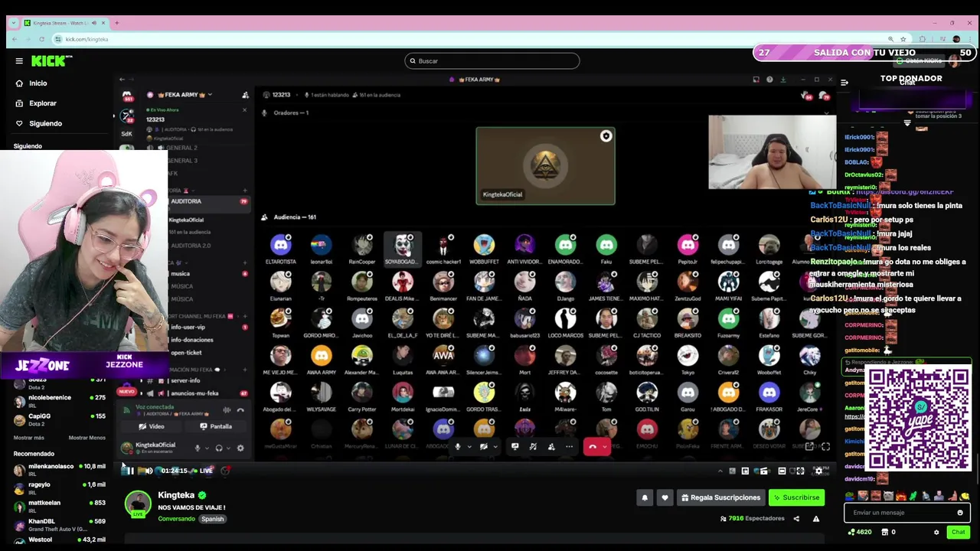
Task: Open the browser extensions puzzle icon
Action: coord(923,39)
